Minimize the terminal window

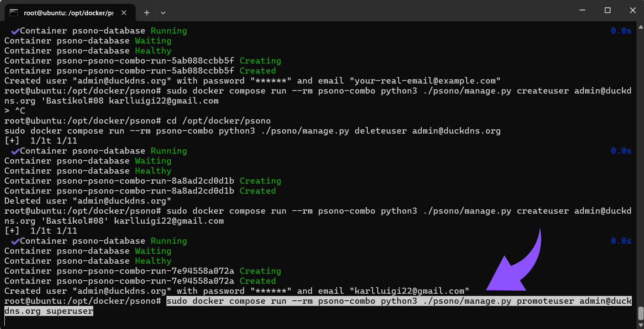tap(582, 10)
